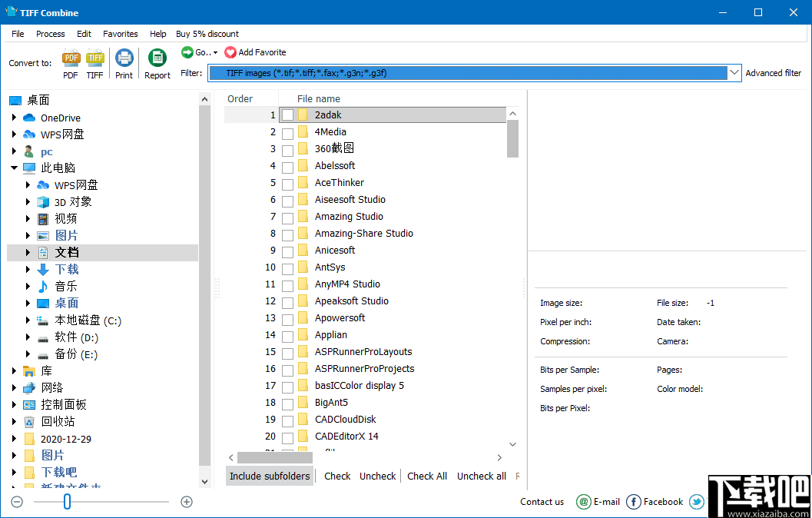Check the 2adak checkbox
The width and height of the screenshot is (812, 518).
287,115
